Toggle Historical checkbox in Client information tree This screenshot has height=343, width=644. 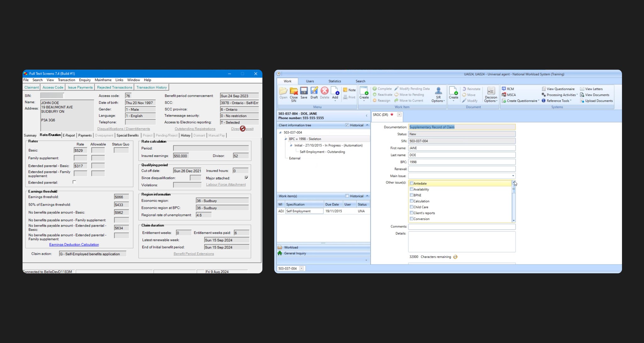(347, 125)
